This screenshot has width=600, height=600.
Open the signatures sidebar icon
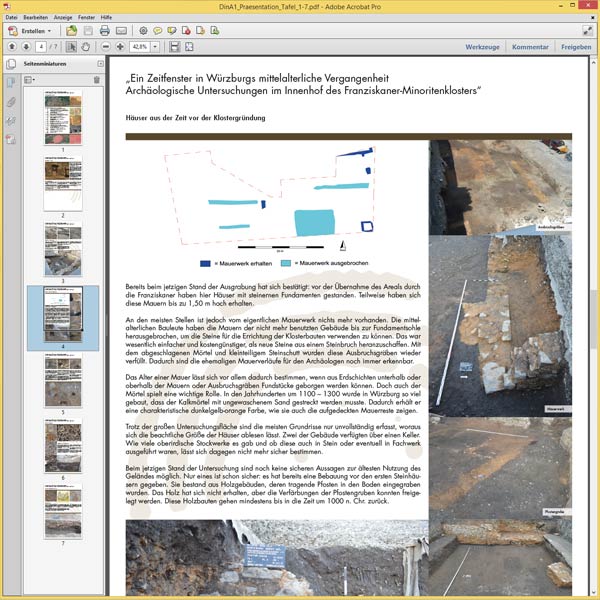click(11, 121)
